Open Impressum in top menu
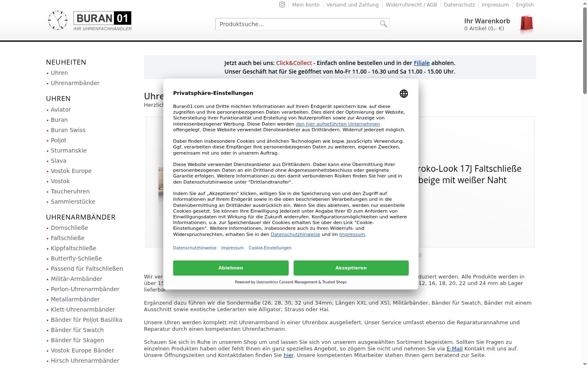Screen dimensions: 588x368 point(495,5)
